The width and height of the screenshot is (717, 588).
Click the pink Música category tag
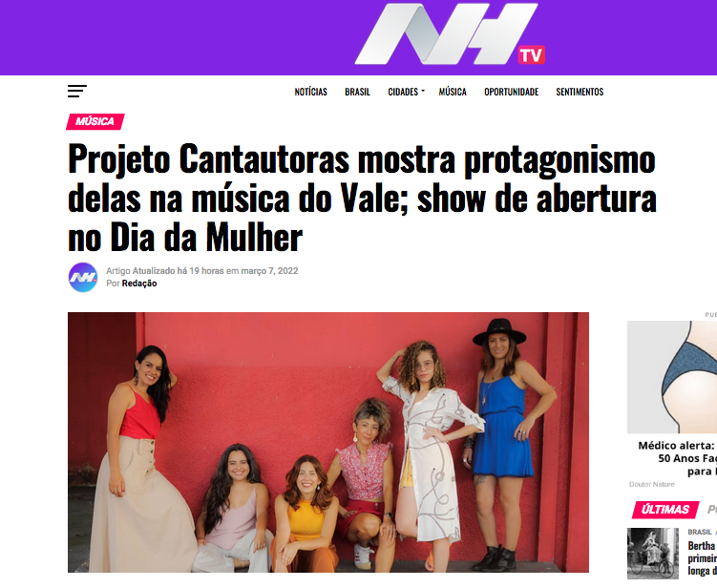pos(95,121)
